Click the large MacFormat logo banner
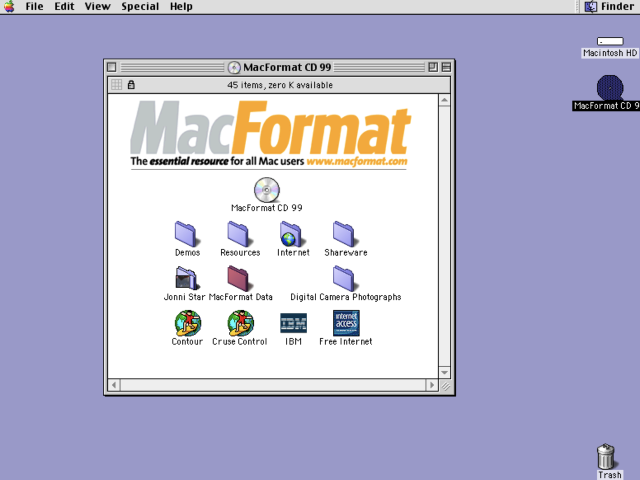Viewport: 640px width, 480px height. (270, 128)
